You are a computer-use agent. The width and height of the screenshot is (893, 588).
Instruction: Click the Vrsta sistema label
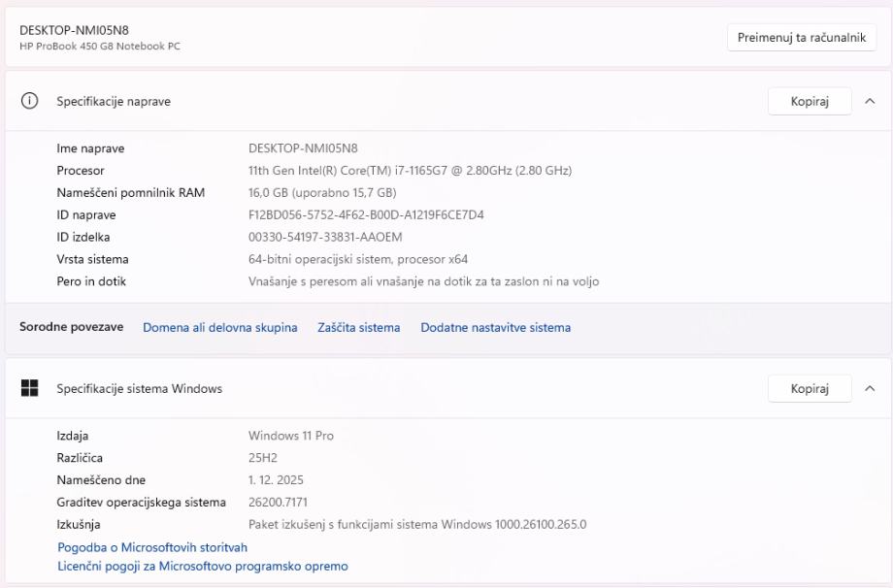[92, 260]
